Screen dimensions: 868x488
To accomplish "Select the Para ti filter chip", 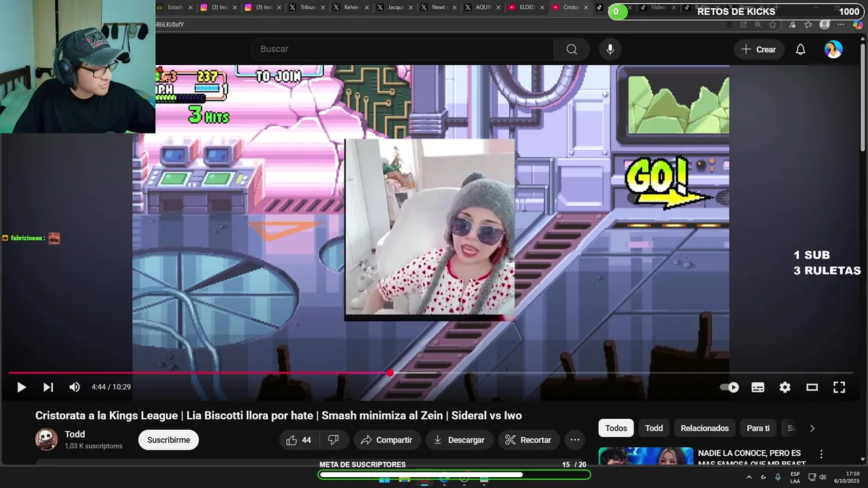I will [x=758, y=428].
